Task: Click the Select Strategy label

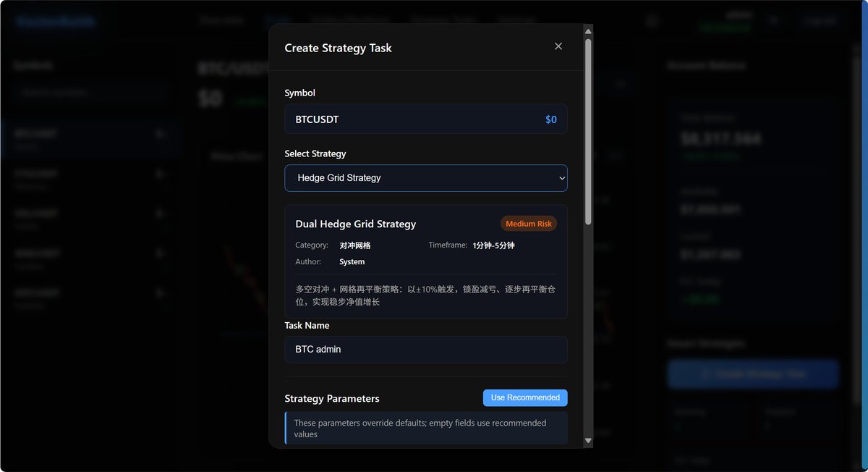Action: pyautogui.click(x=315, y=153)
